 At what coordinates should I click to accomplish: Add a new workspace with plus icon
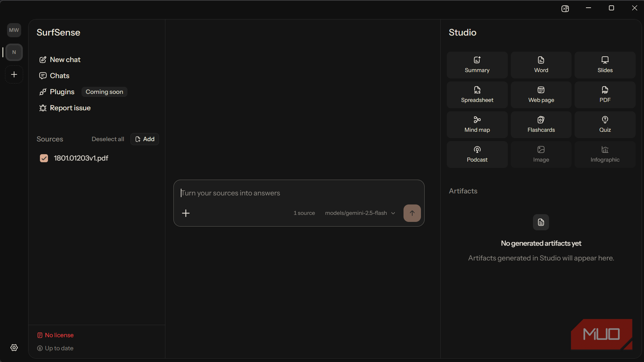(14, 74)
